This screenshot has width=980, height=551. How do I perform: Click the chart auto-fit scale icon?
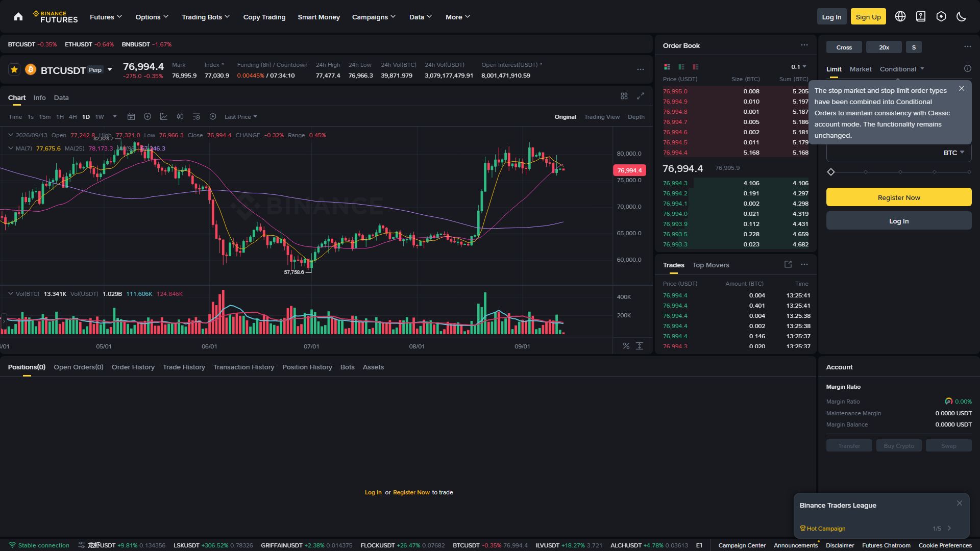[640, 346]
